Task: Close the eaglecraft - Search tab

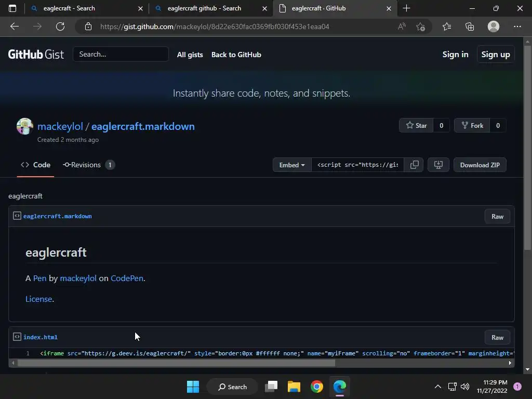Action: tap(140, 8)
